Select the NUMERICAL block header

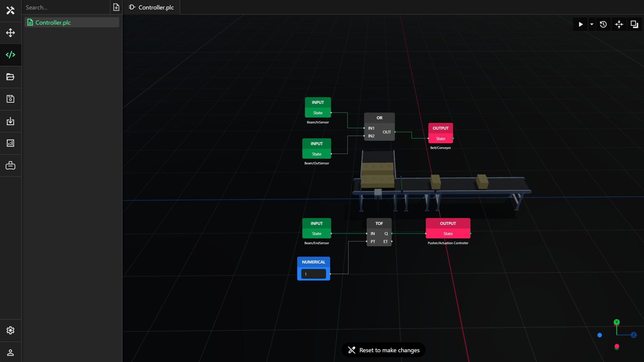[x=314, y=262]
